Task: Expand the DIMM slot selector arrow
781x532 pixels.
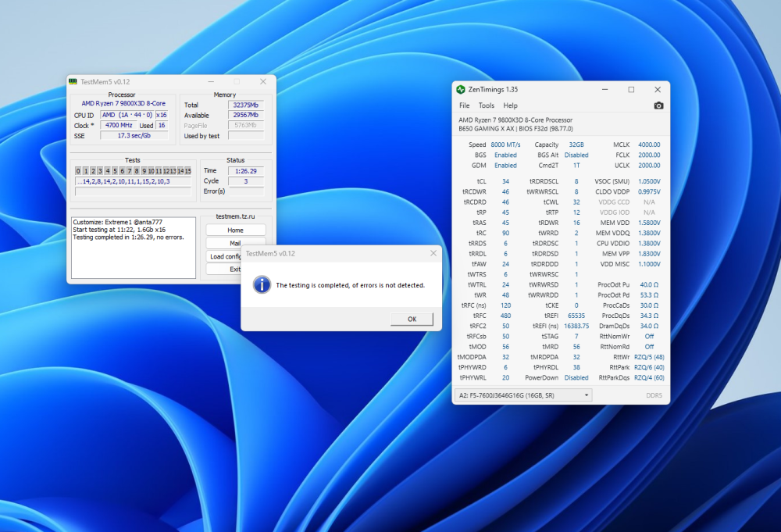Action: pyautogui.click(x=587, y=395)
